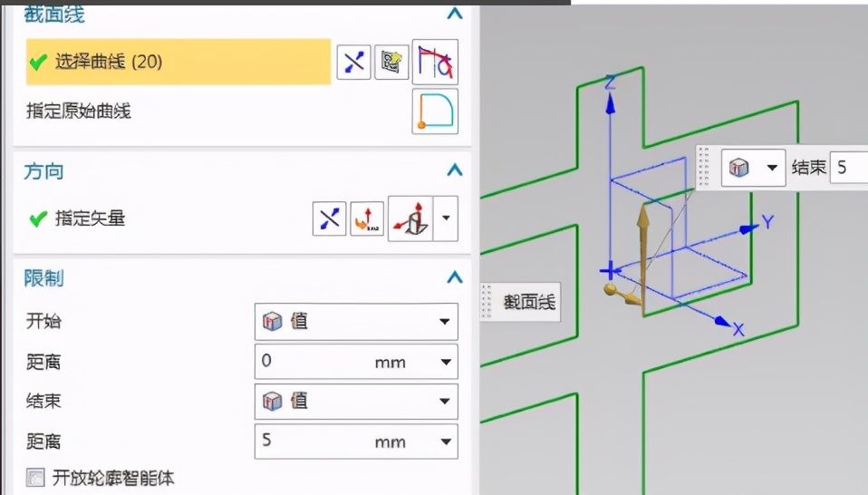
Task: Open the sketch section icon in 截面线
Action: tap(391, 62)
